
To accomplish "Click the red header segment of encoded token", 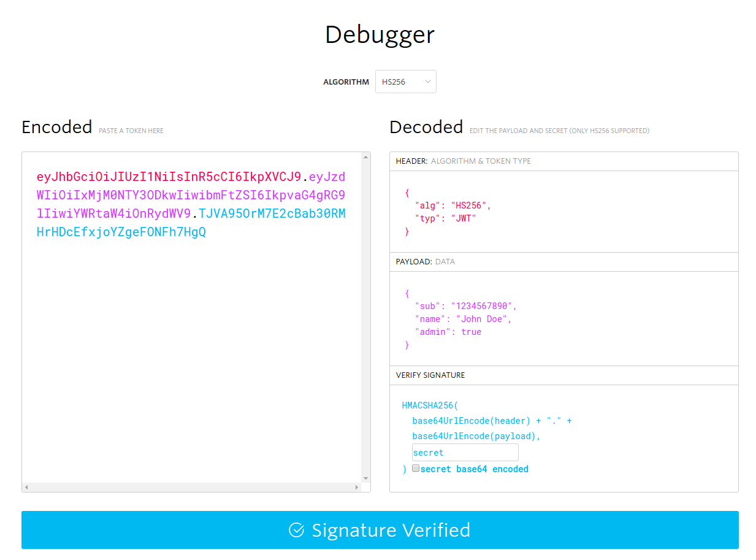I will (x=169, y=177).
